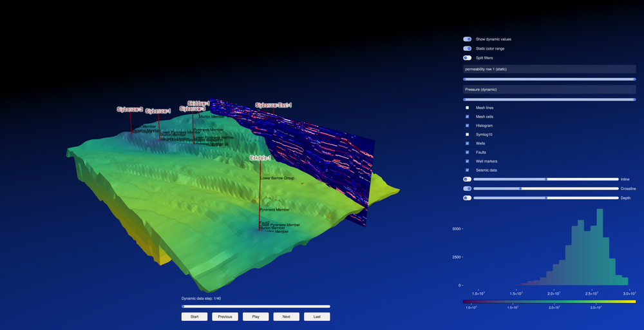Screen dimensions: 644x330
Task: Open the Pressure (dynamic) dropdown
Action: point(549,89)
